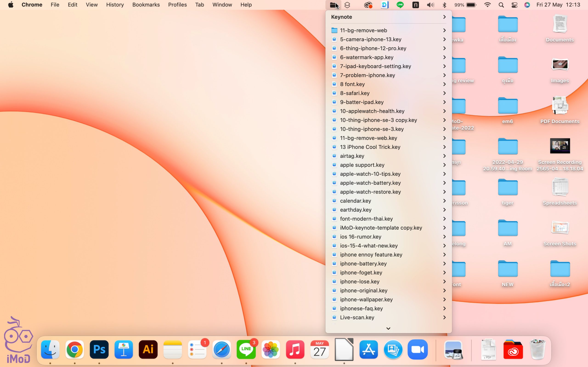Open Photoshop from the Dock
Image resolution: width=588 pixels, height=367 pixels.
pos(99,350)
